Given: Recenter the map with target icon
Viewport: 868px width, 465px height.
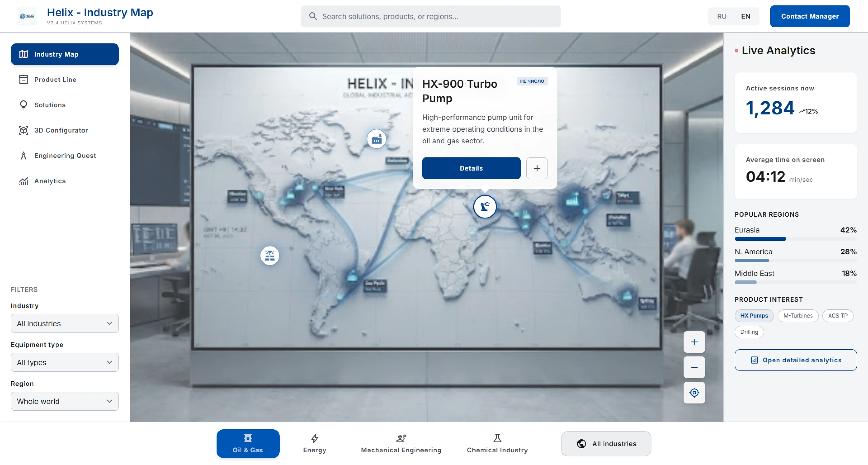Looking at the screenshot, I should click(694, 392).
